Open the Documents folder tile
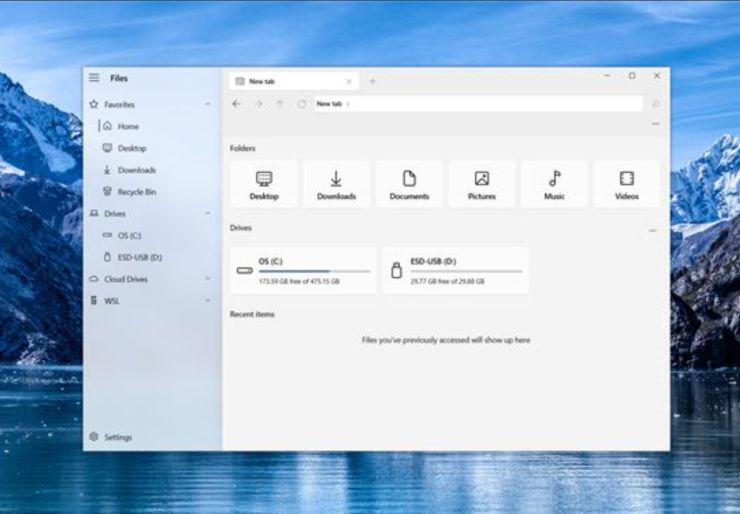 click(x=409, y=184)
